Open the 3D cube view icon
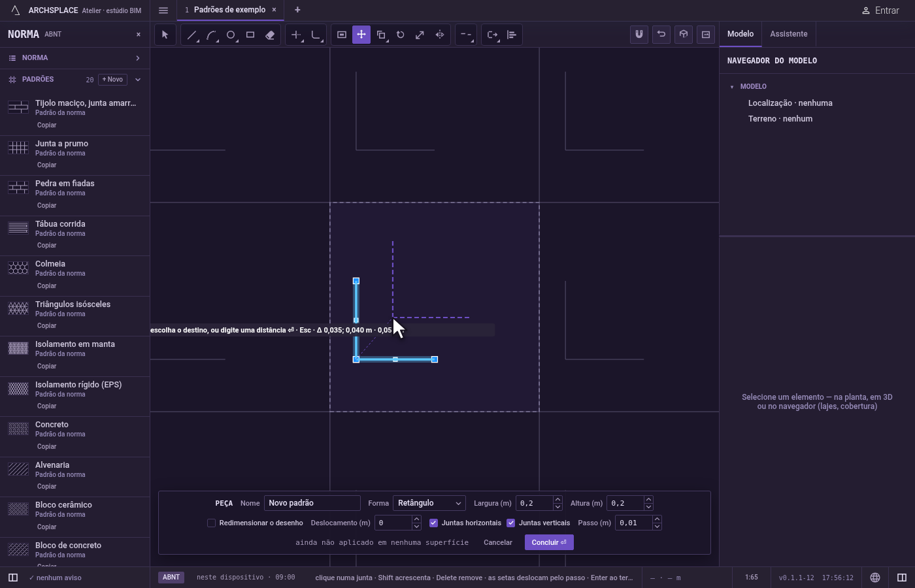Image resolution: width=915 pixels, height=588 pixels. [x=684, y=35]
